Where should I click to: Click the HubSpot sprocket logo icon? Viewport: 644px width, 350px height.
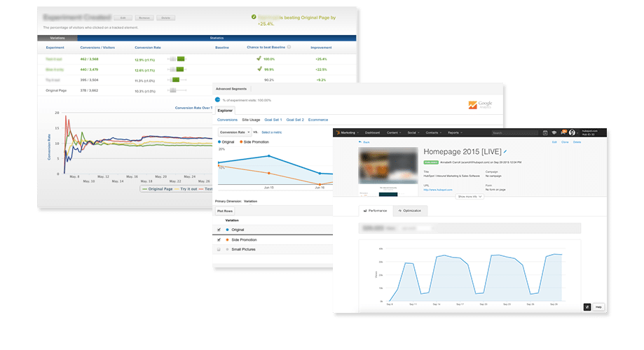338,132
